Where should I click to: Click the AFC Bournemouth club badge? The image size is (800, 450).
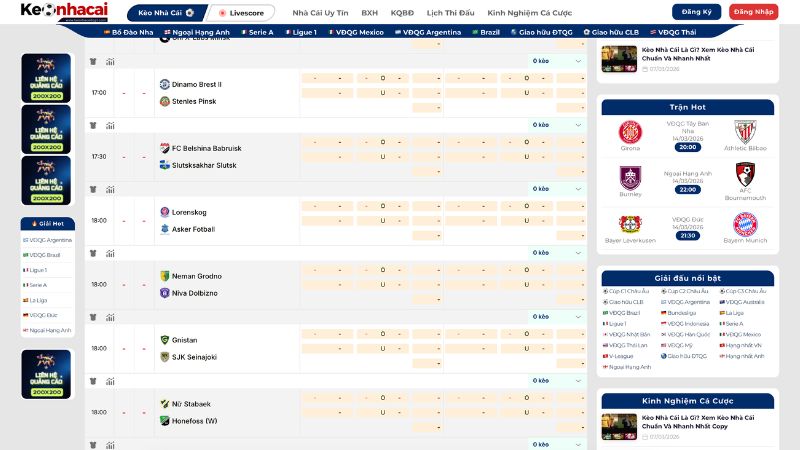[x=745, y=176]
